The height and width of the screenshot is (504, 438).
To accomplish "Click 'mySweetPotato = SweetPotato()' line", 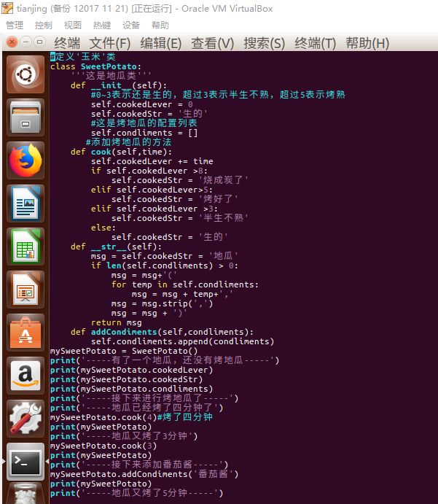I will (124, 351).
